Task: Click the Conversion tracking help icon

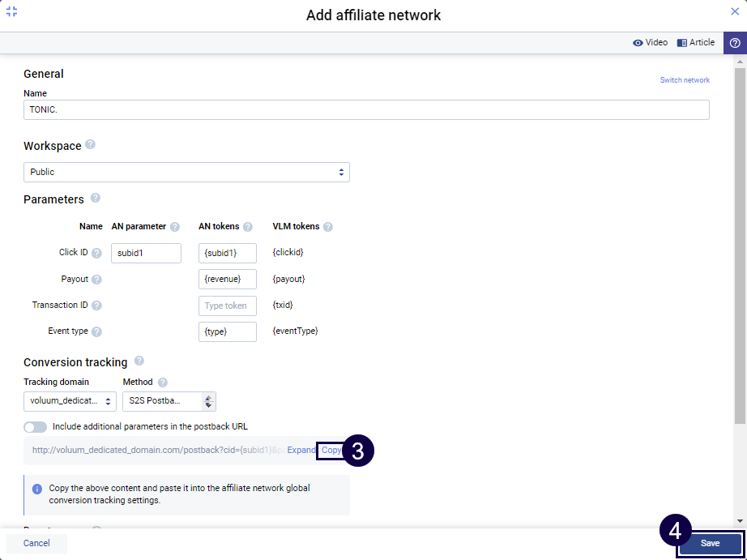Action: point(139,361)
